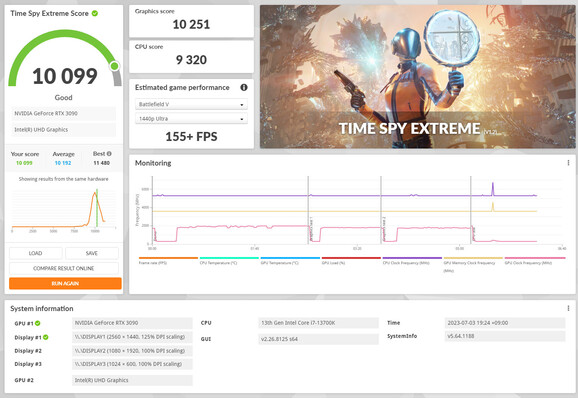This screenshot has height=398, width=578.
Task: Open the Monitoring panel's three-dot menu
Action: click(x=568, y=163)
